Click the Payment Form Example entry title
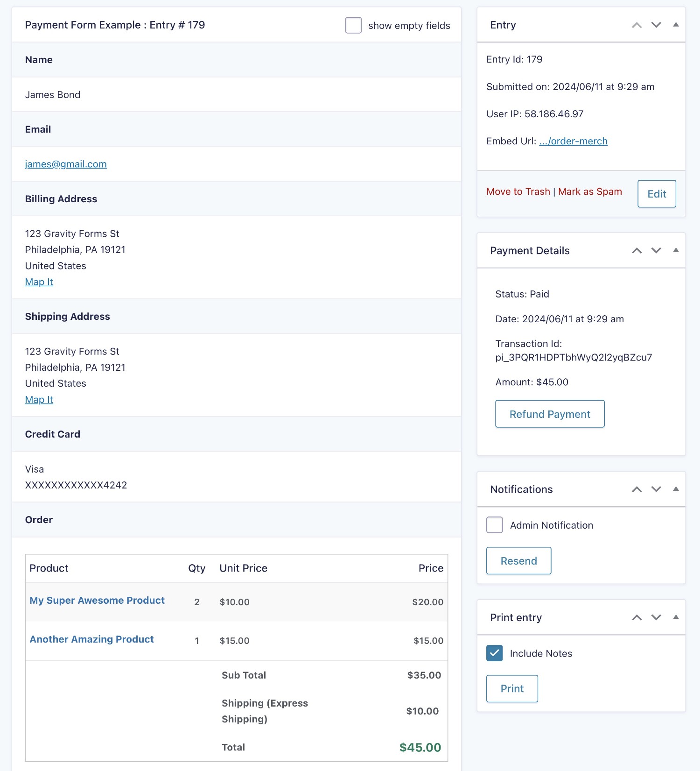This screenshot has width=700, height=771. pyautogui.click(x=115, y=25)
